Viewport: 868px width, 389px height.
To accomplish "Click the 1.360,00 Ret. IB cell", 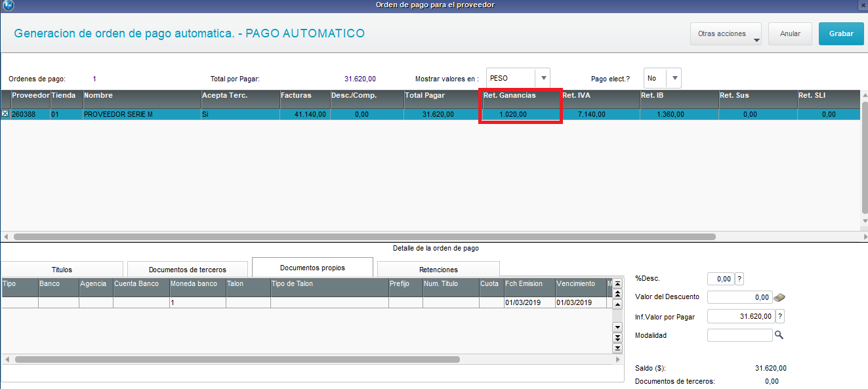I will (679, 114).
